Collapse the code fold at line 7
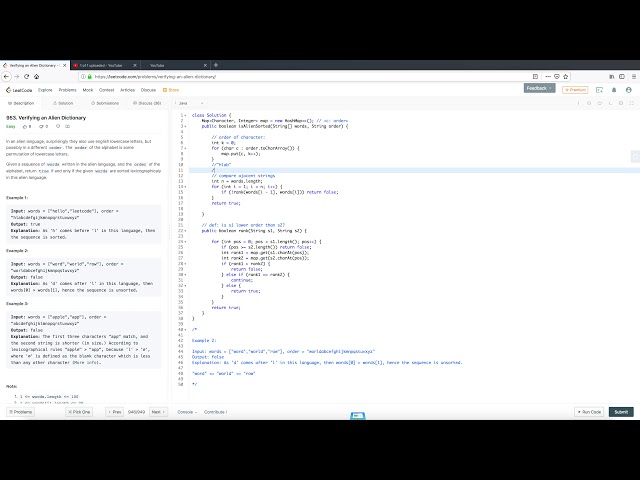Image resolution: width=640 pixels, height=480 pixels. click(x=186, y=148)
